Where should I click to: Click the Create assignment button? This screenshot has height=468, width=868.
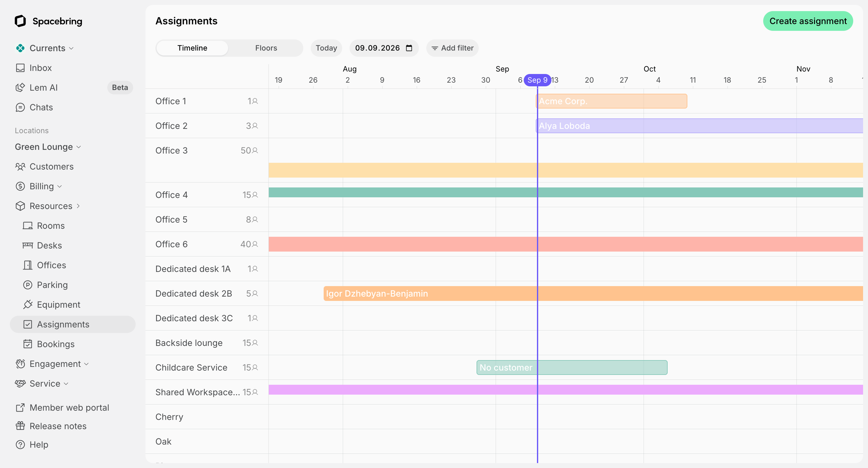[808, 21]
